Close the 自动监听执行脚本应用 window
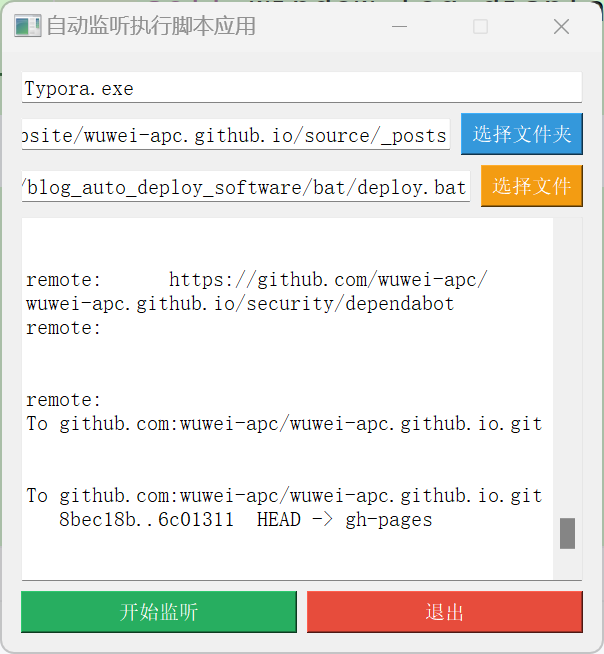 tap(562, 27)
